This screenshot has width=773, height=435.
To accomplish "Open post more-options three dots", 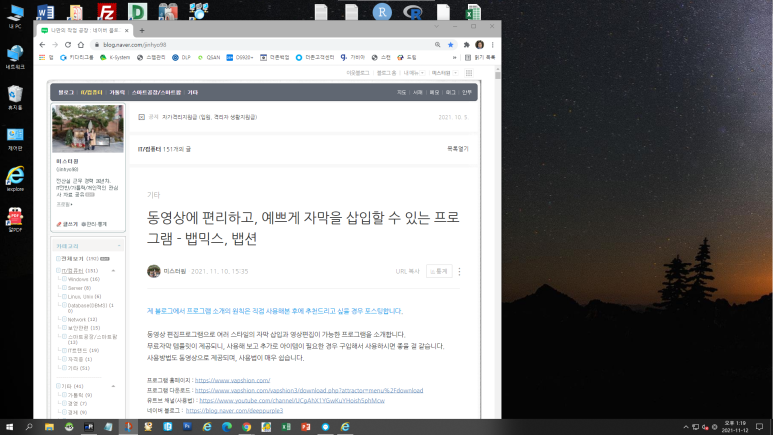I will pyautogui.click(x=459, y=272).
